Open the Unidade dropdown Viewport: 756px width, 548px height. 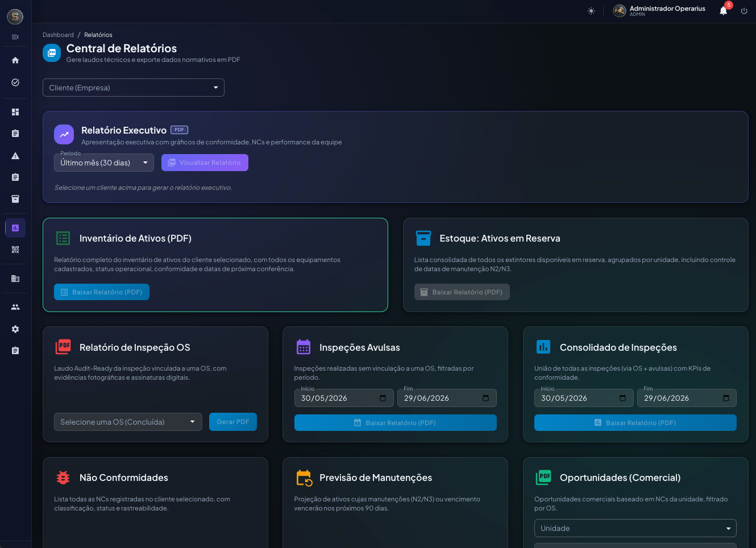tap(635, 528)
